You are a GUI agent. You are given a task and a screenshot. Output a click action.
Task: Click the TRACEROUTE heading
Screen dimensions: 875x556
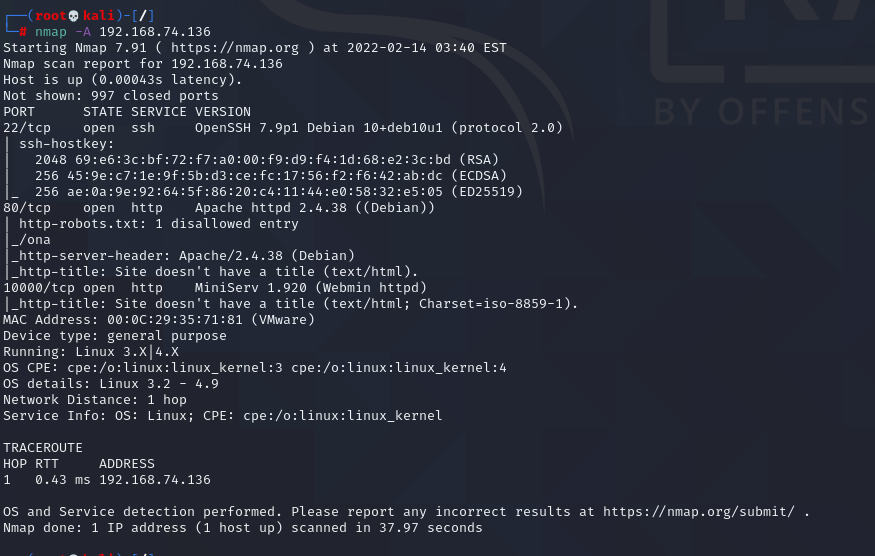click(43, 448)
